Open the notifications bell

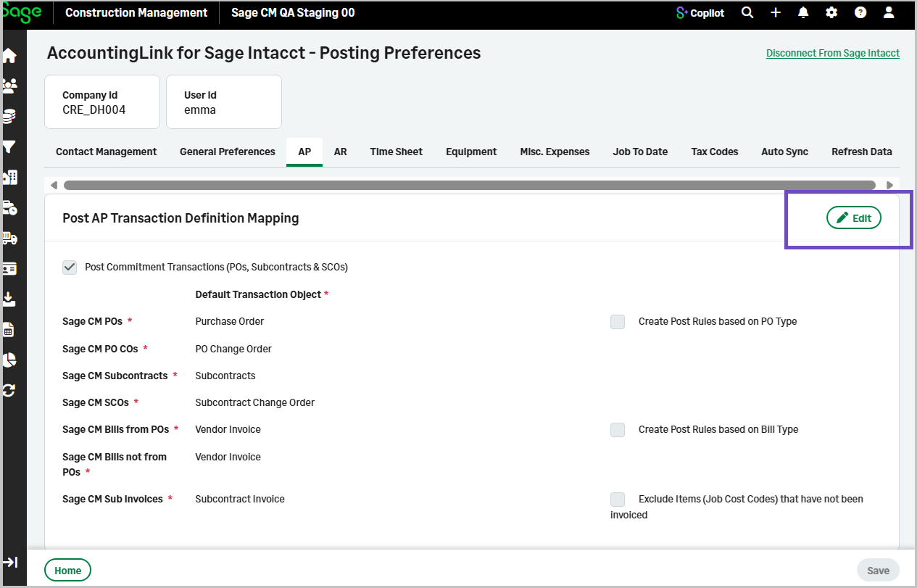803,13
